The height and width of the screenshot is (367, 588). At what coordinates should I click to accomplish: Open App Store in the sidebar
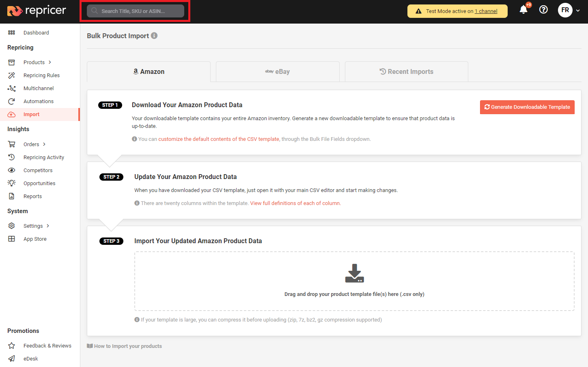[35, 239]
